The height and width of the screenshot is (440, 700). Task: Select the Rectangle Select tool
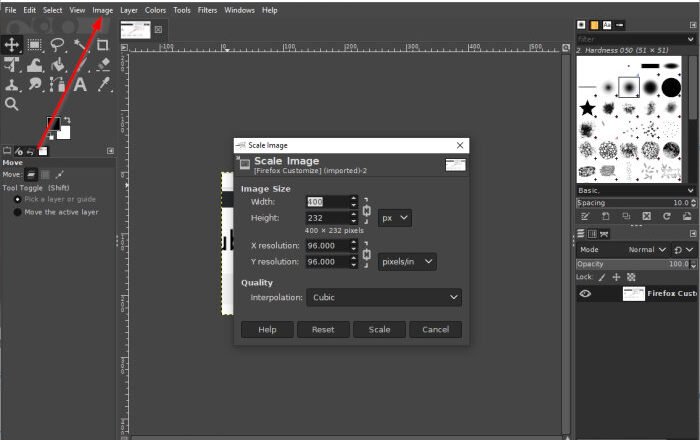34,45
